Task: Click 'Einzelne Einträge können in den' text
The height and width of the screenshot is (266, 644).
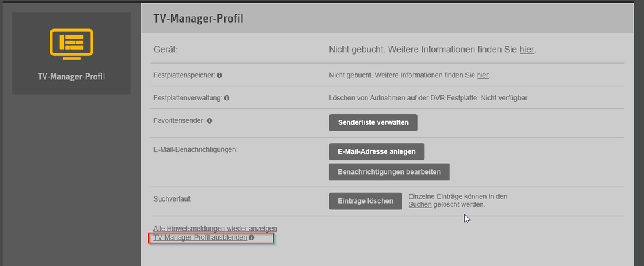Action: [x=458, y=196]
